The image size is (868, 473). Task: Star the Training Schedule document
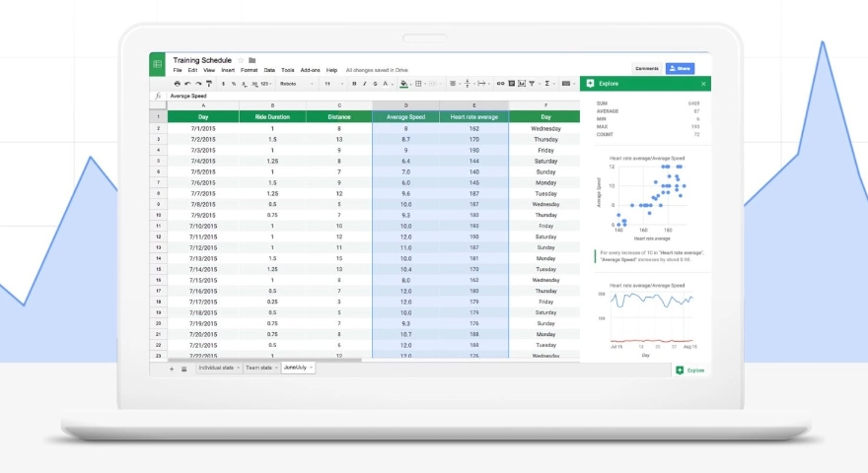coord(241,60)
